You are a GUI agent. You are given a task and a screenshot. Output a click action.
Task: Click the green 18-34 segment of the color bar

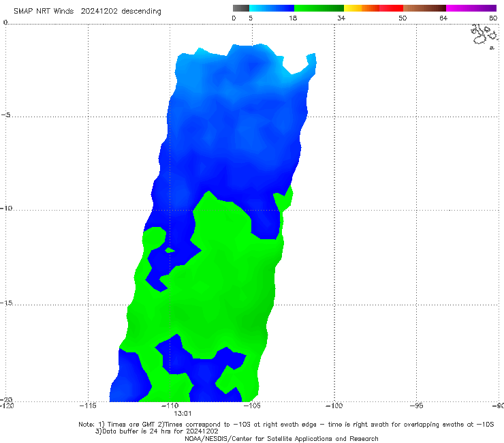pos(319,8)
